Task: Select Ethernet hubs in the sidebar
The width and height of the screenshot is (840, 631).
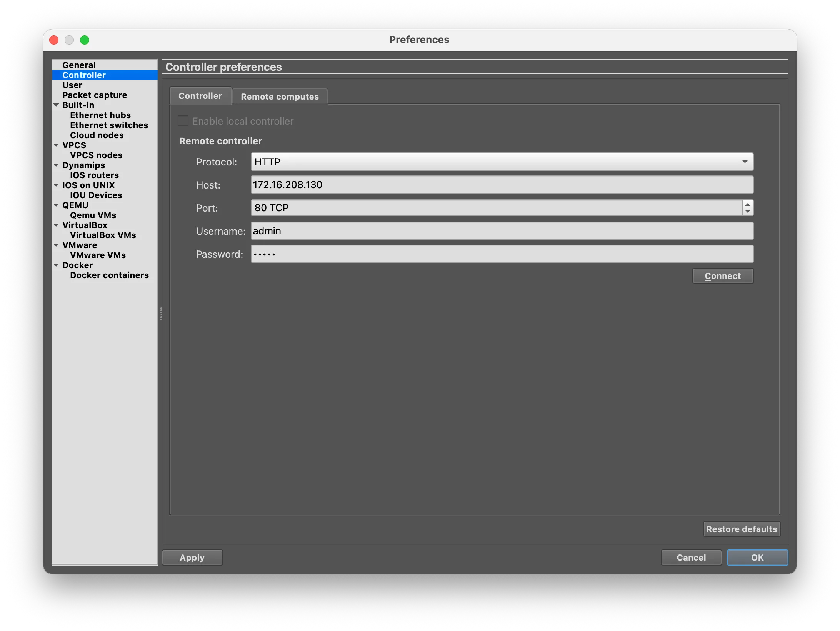Action: [100, 115]
